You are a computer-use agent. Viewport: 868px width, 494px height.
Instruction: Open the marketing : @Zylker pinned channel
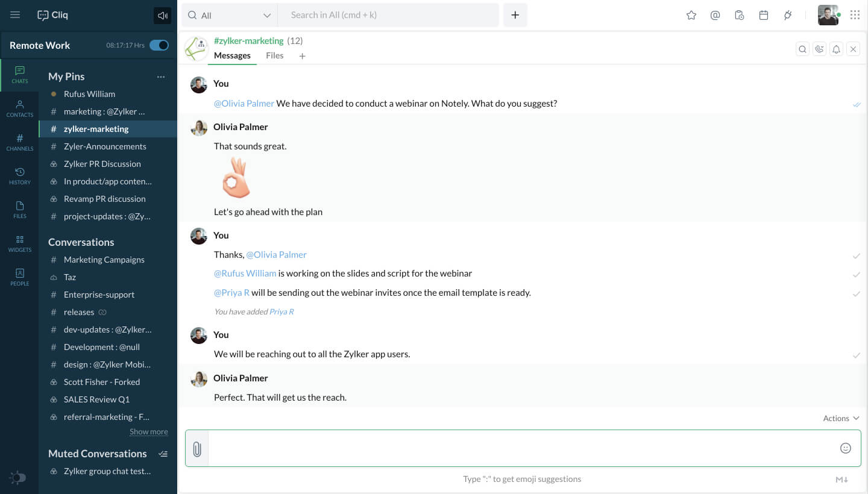coord(108,111)
